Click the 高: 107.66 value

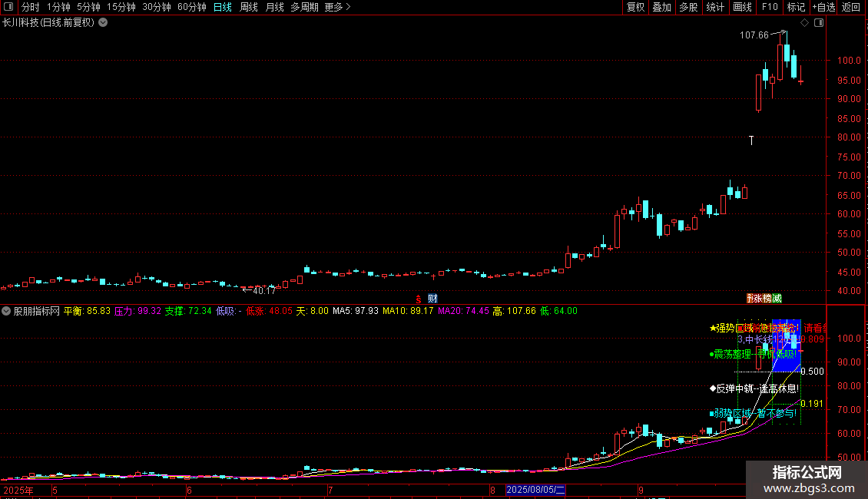(x=514, y=311)
